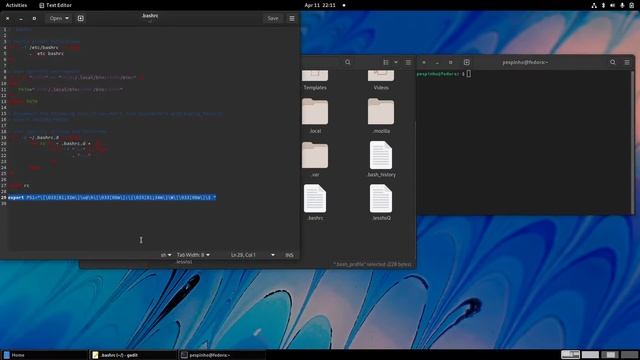Click the .bashrc title in gedit header
Screen dimensions: 640x360
pos(149,16)
